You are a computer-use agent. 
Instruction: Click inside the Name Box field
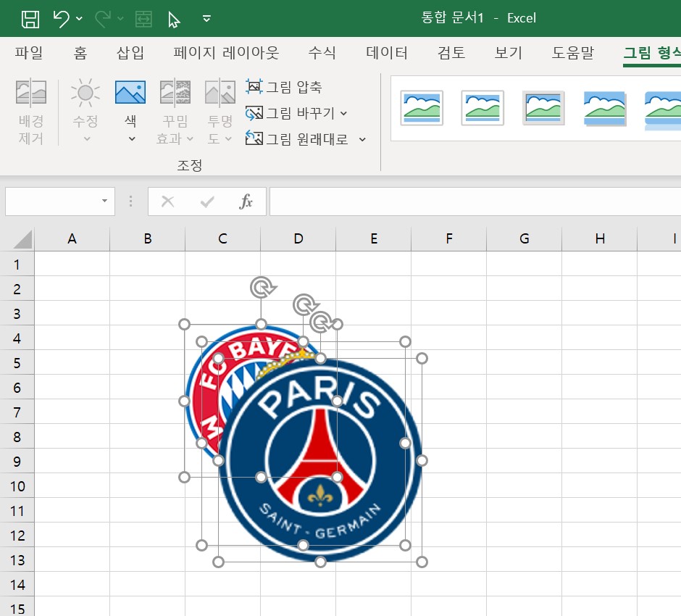51,201
